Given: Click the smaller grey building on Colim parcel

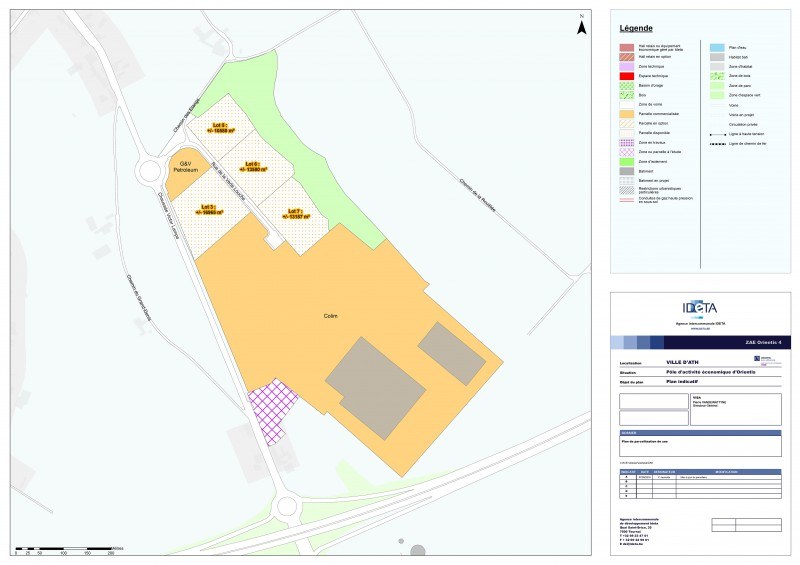Looking at the screenshot, I should click(x=452, y=353).
